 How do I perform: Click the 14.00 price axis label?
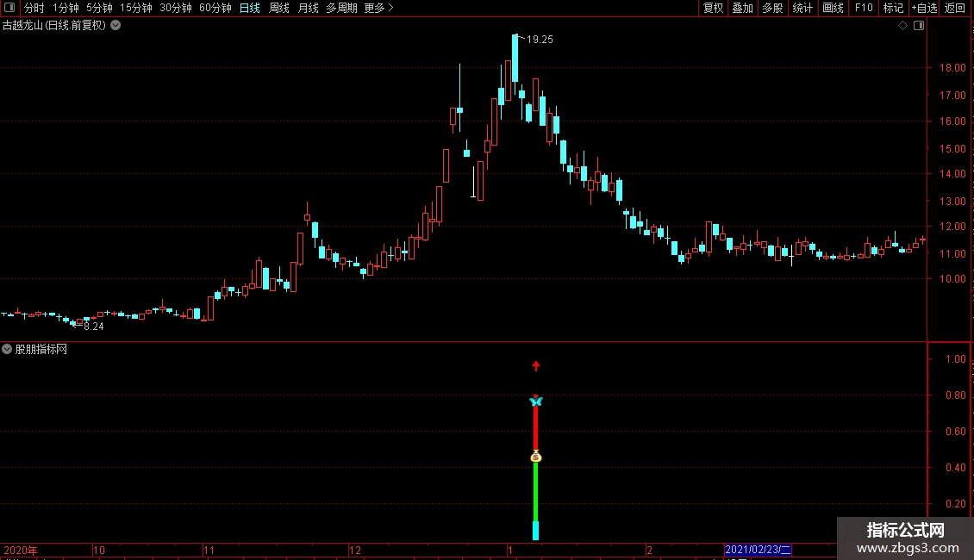(952, 174)
